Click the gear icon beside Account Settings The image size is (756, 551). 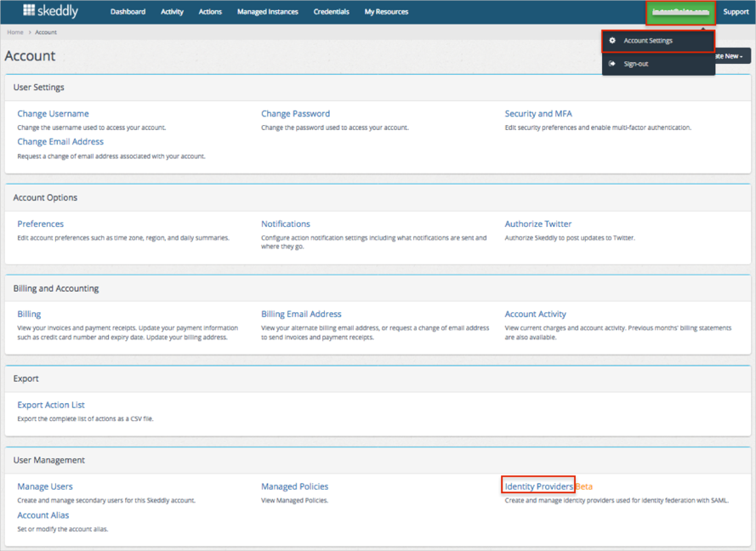[x=612, y=41]
